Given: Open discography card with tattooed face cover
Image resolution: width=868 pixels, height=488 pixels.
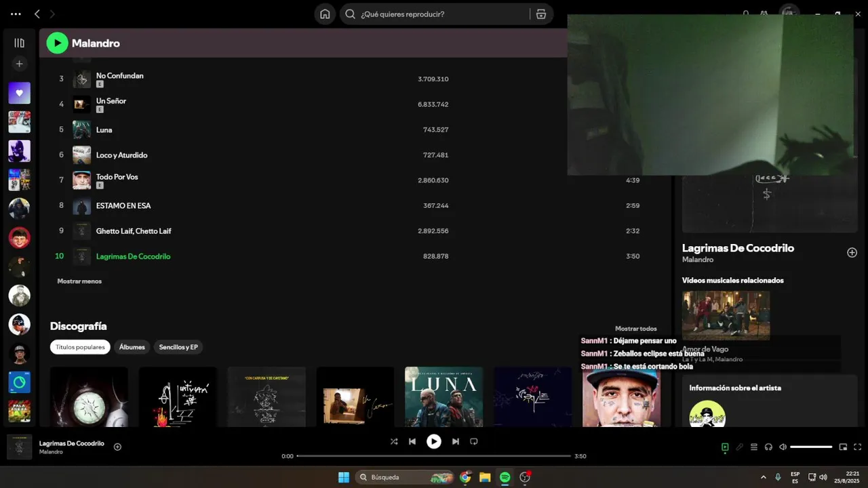Looking at the screenshot, I should [x=621, y=397].
